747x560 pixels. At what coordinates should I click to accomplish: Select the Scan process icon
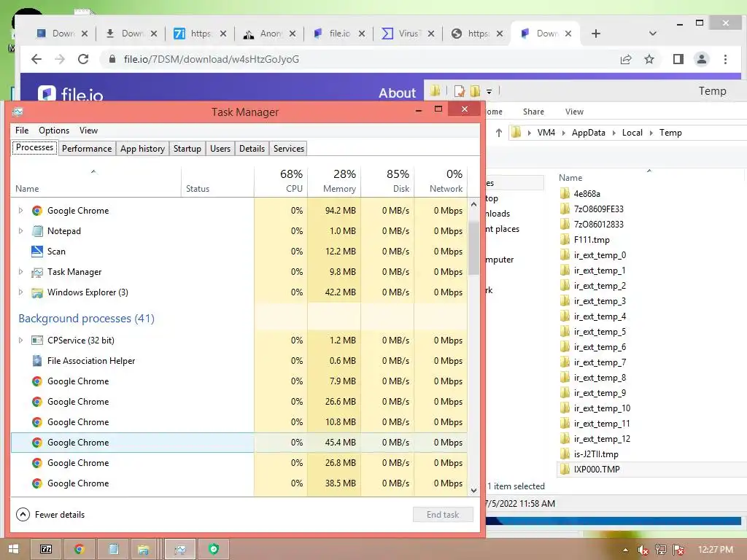[x=36, y=252]
